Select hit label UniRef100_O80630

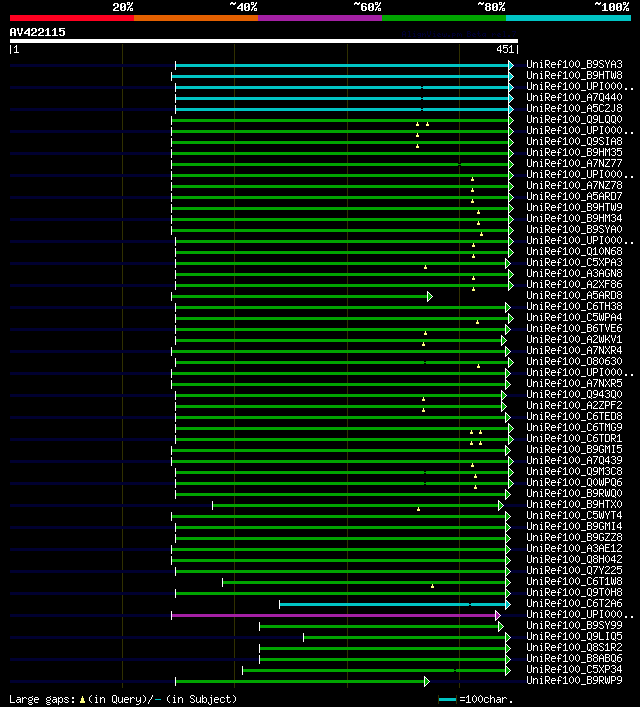coord(574,362)
